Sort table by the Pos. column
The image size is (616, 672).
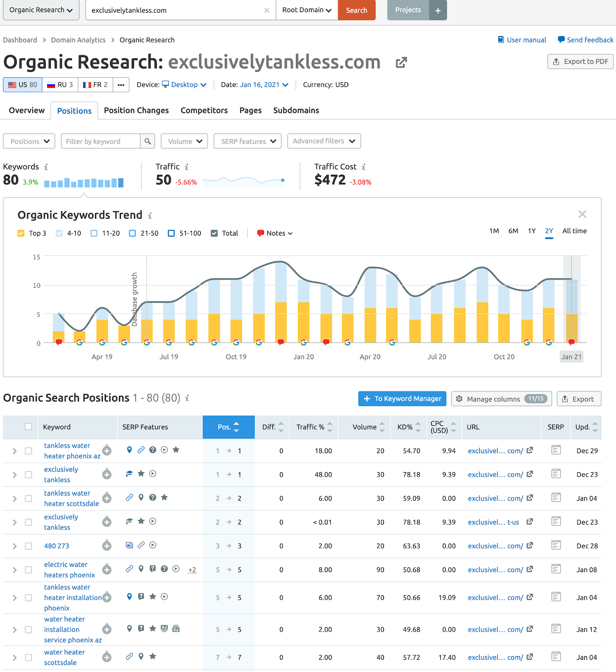(x=229, y=427)
